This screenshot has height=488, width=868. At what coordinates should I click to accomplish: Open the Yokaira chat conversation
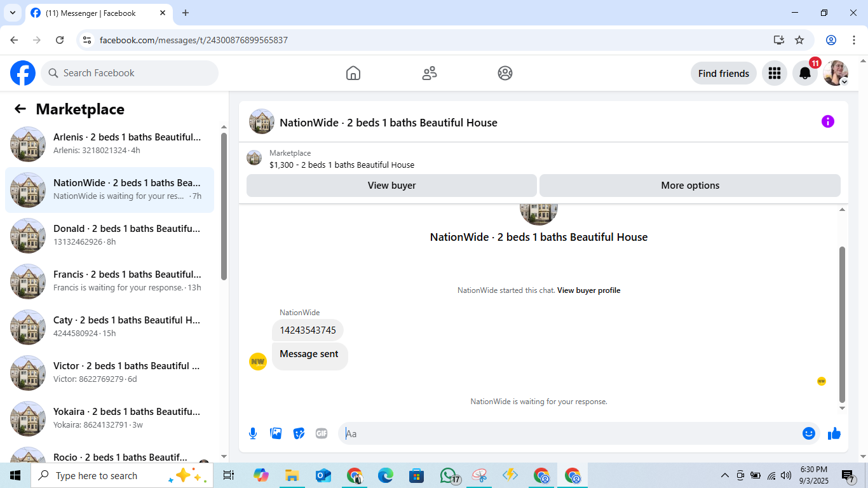[x=109, y=419]
